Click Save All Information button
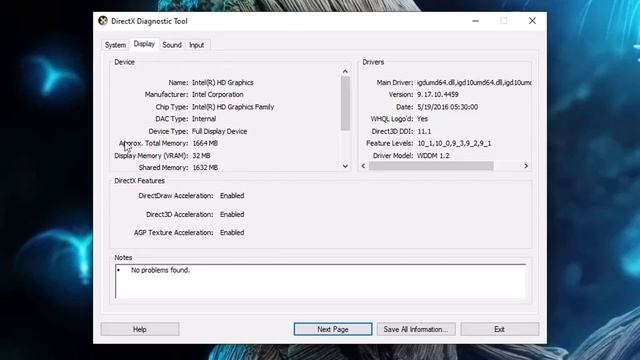The width and height of the screenshot is (640, 360). point(416,329)
